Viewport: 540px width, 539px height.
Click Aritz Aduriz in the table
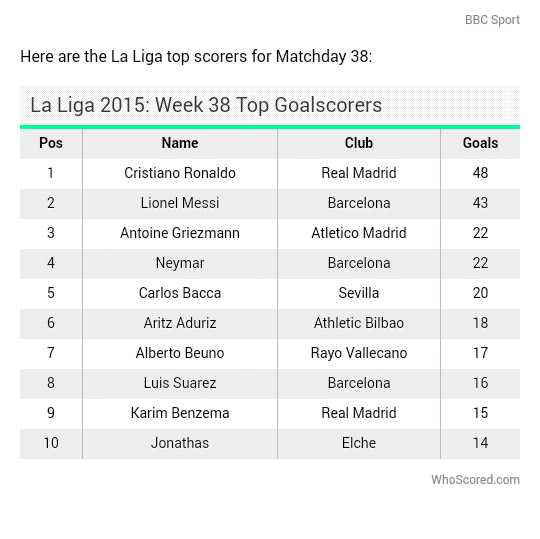[x=180, y=323]
